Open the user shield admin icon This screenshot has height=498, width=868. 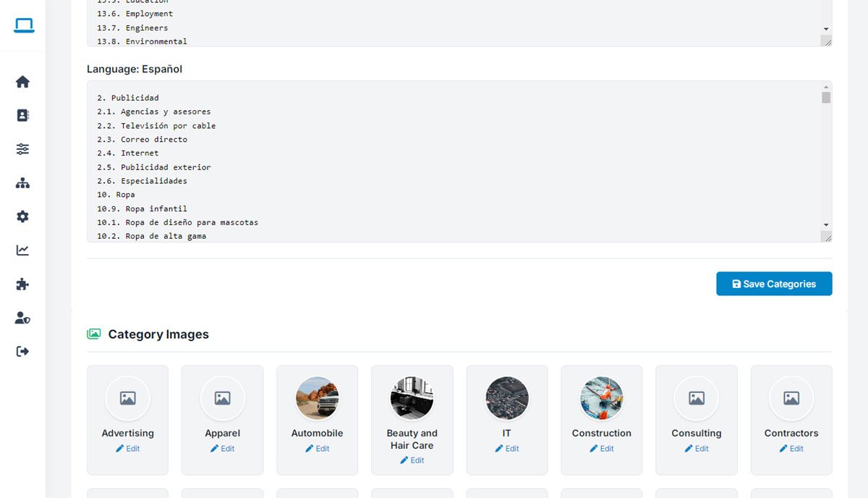point(23,318)
